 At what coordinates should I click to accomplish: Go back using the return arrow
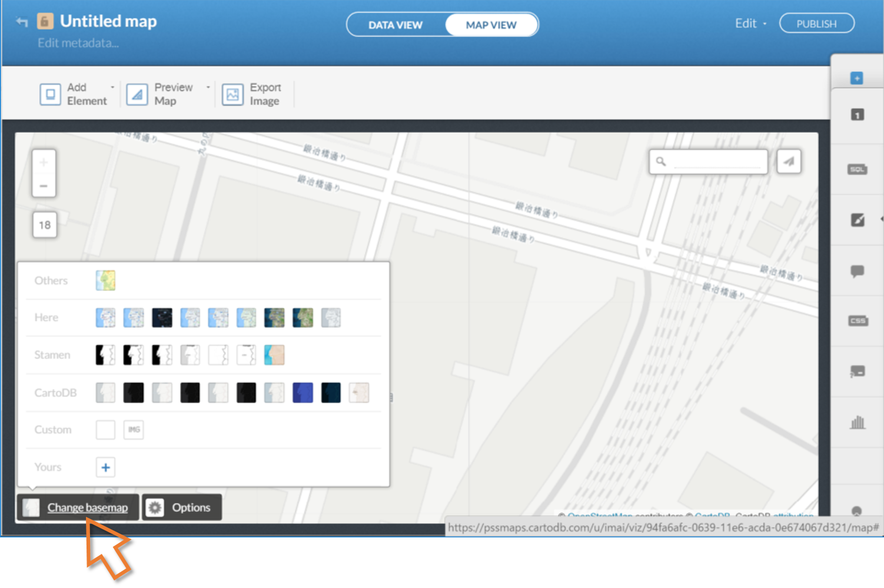tap(22, 22)
